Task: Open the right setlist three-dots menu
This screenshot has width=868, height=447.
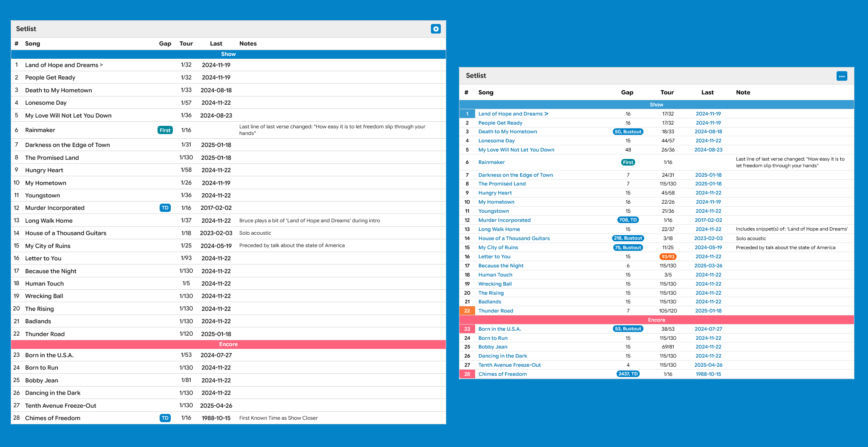Action: point(842,76)
